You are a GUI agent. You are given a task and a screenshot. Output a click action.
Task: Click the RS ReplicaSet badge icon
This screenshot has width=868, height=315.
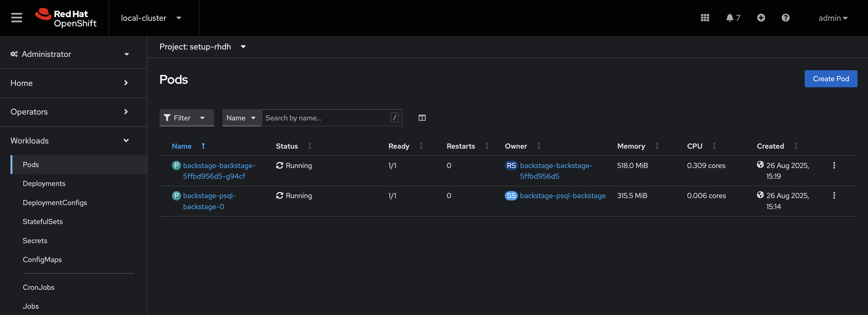click(x=511, y=166)
